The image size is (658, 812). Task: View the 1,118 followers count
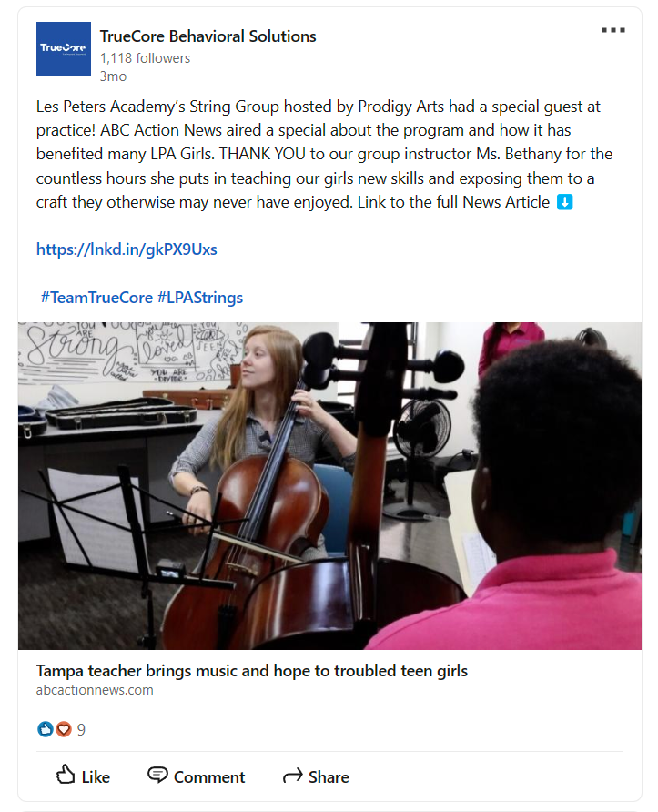coord(145,58)
